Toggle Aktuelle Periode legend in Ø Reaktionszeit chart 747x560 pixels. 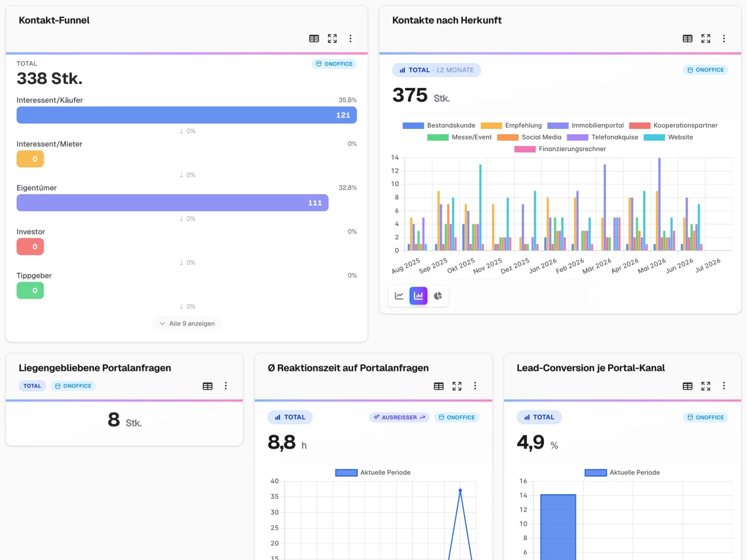click(x=373, y=473)
